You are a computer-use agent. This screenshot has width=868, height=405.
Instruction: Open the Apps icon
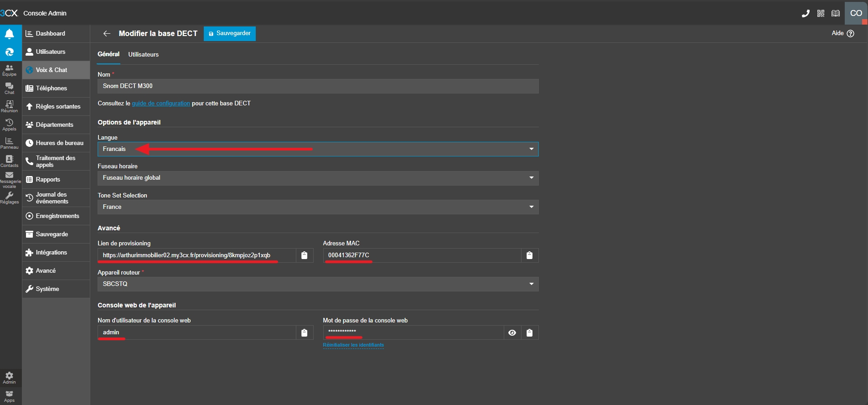(x=10, y=396)
